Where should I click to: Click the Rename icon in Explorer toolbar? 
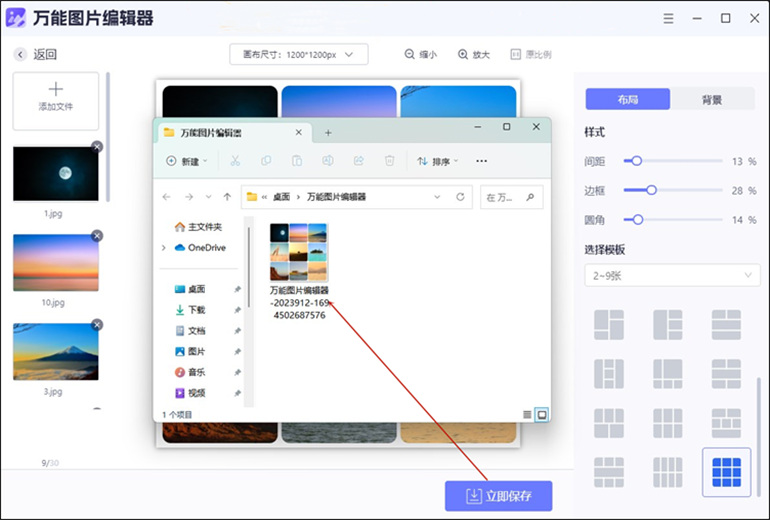[x=328, y=161]
